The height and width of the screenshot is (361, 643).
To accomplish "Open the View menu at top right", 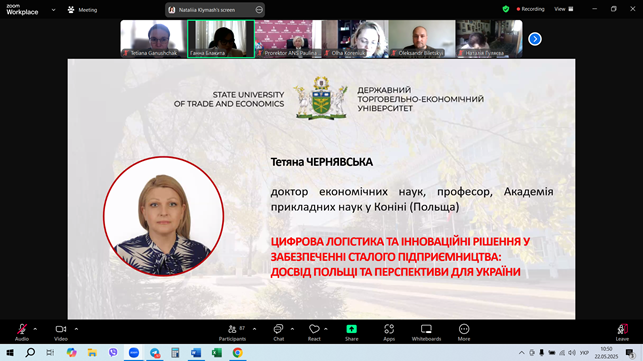I will point(564,9).
